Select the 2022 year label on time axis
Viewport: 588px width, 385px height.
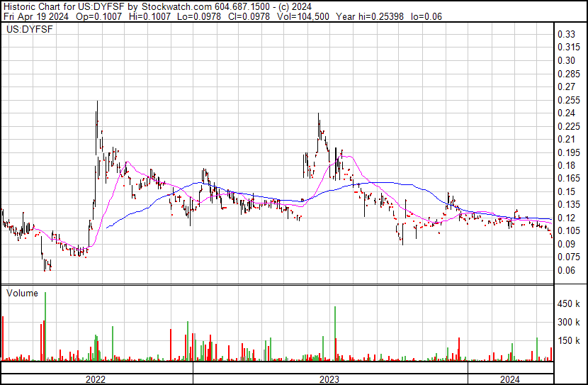point(95,379)
